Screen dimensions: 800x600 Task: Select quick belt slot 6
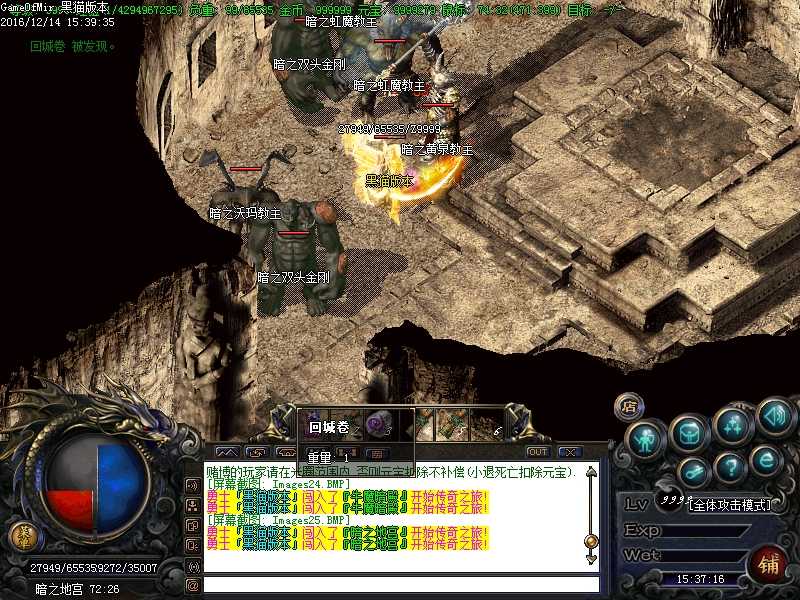[486, 425]
